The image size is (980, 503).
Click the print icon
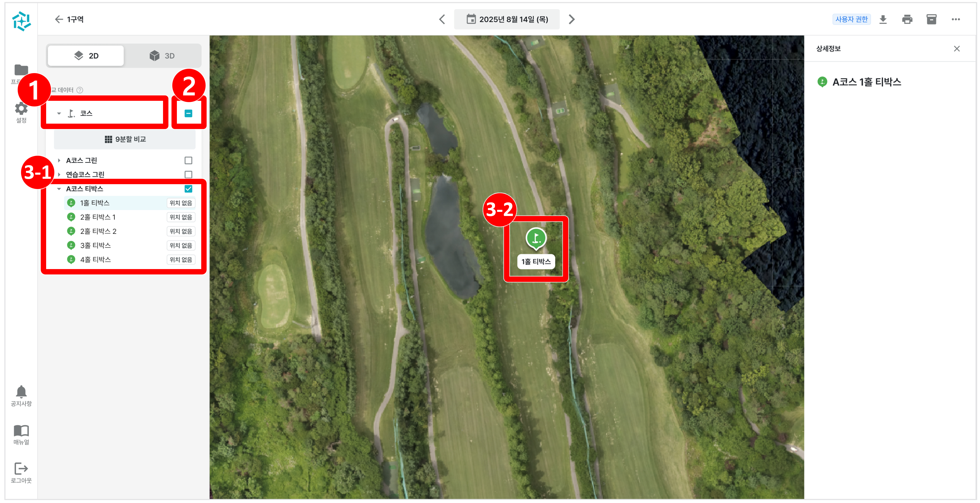(907, 19)
